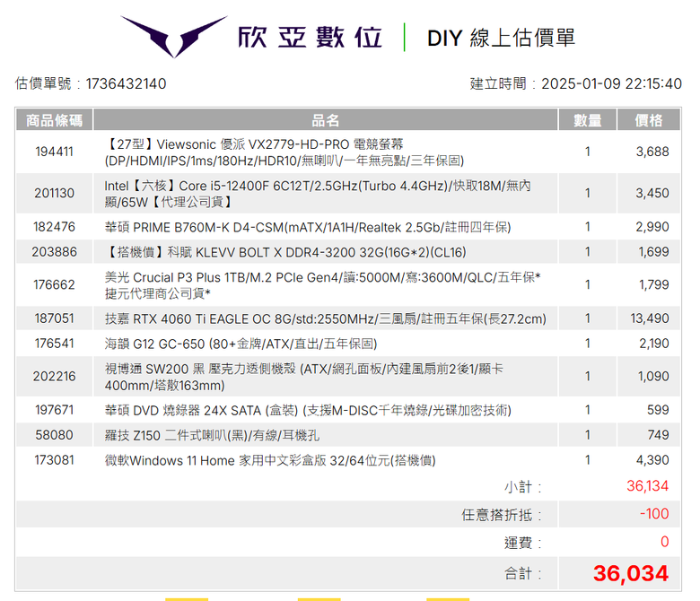The width and height of the screenshot is (700, 601).
Task: Click quantity 1 in the Viewsonic row
Action: coord(588,152)
